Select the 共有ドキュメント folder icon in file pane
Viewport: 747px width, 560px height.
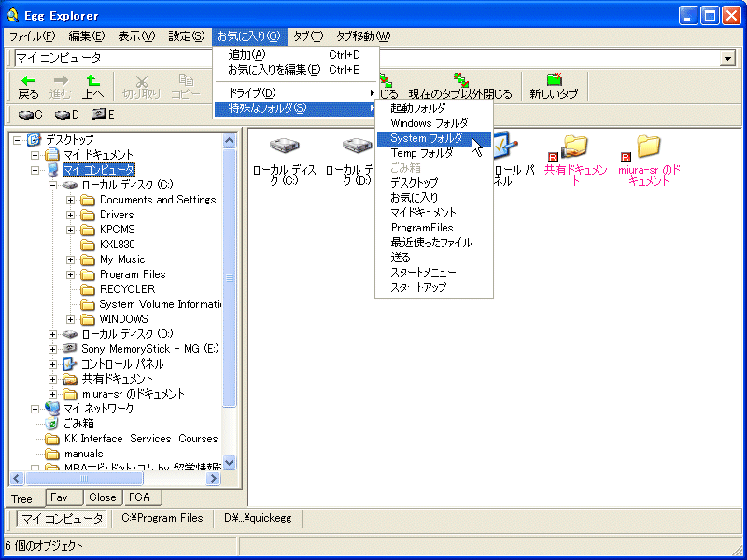574,147
